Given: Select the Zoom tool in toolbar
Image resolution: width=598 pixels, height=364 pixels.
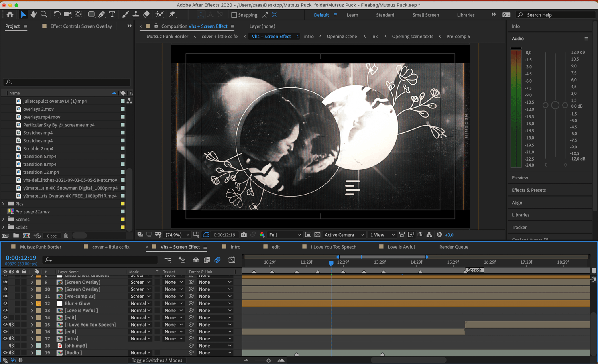Looking at the screenshot, I should [x=44, y=14].
